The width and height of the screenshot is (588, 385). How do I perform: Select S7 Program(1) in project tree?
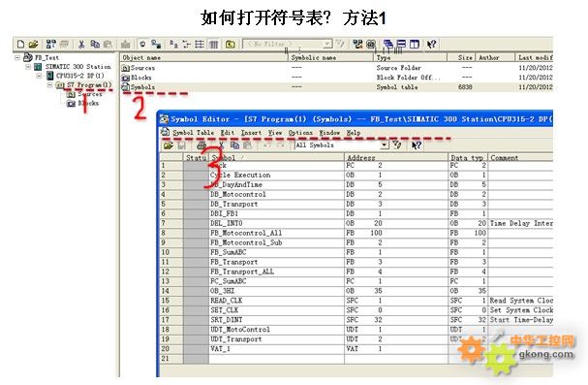point(89,85)
